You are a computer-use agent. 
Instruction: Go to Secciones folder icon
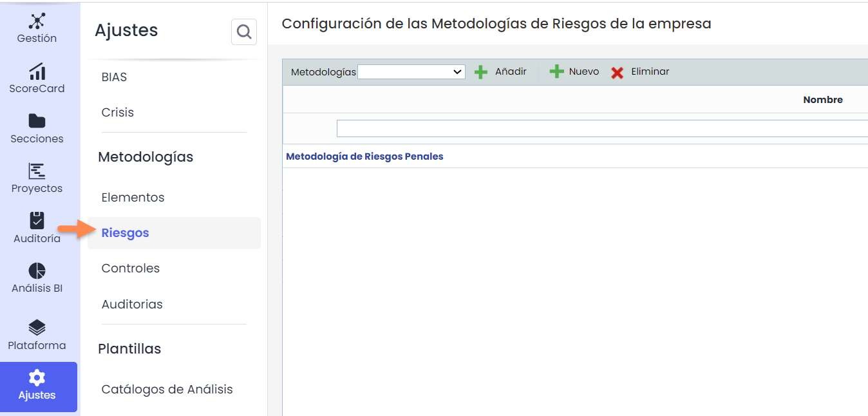pos(37,121)
